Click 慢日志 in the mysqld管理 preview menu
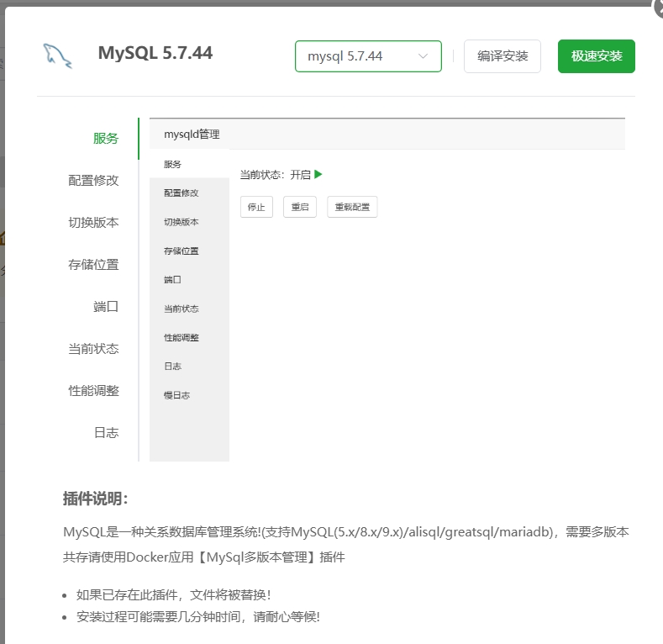The height and width of the screenshot is (644, 663). tap(176, 395)
